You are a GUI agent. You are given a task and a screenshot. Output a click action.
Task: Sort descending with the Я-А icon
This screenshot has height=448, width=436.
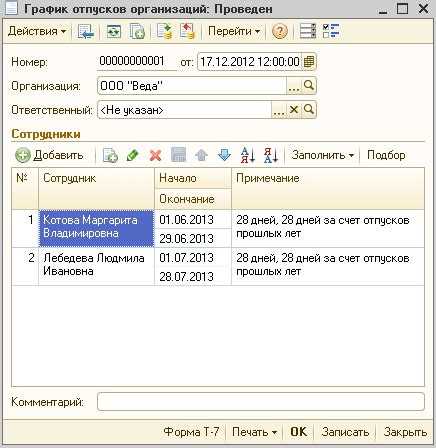click(270, 155)
